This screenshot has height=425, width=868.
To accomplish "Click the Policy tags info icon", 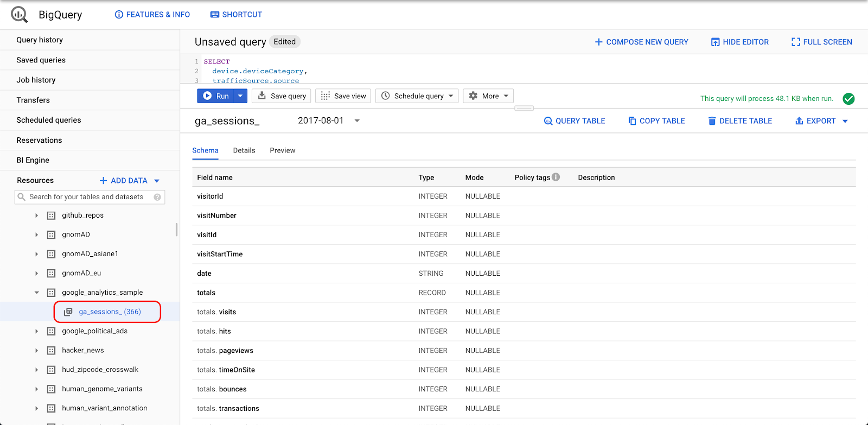I will [x=556, y=177].
